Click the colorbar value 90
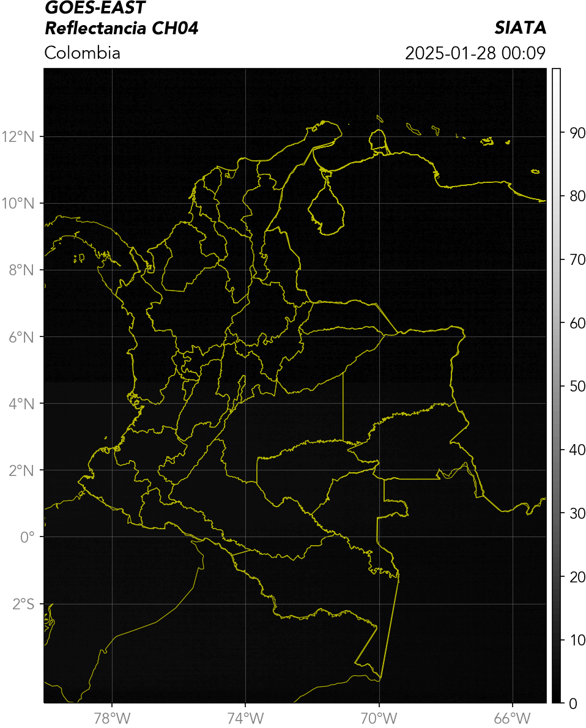 [x=577, y=133]
